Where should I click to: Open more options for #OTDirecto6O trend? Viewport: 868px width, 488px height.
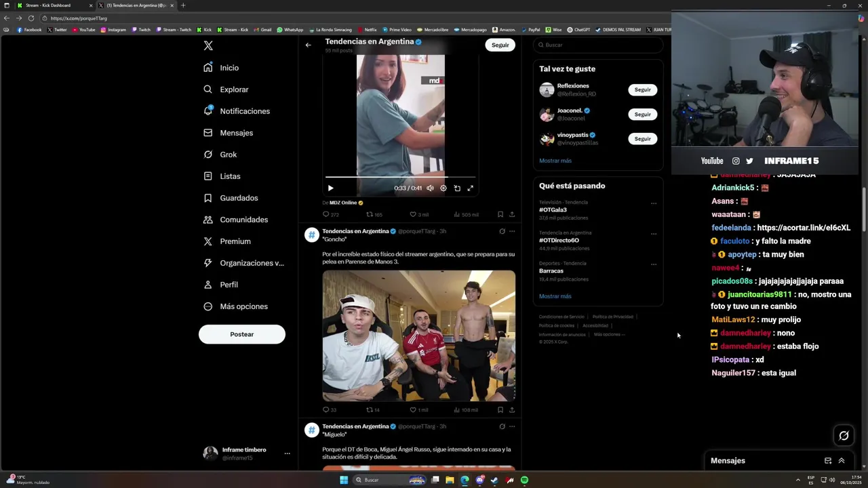[x=654, y=234]
